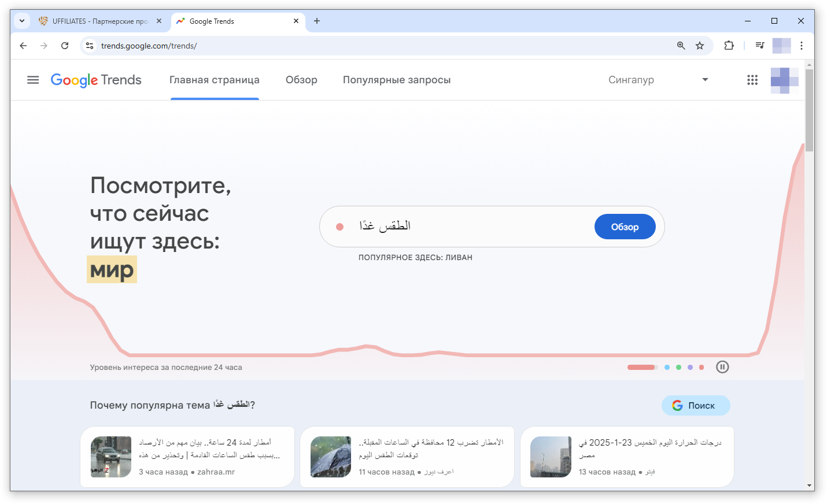This screenshot has height=504, width=827.
Task: Open the Главная страница tab
Action: pyautogui.click(x=215, y=80)
